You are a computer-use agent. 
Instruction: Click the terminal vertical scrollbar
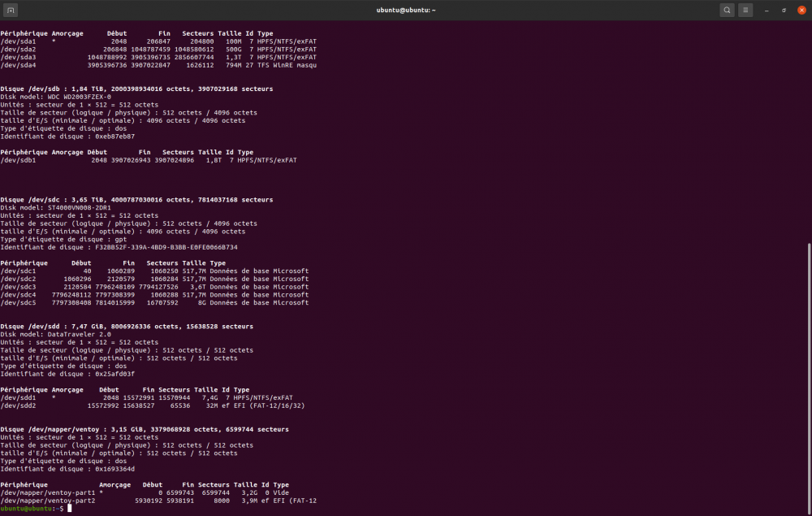809,378
